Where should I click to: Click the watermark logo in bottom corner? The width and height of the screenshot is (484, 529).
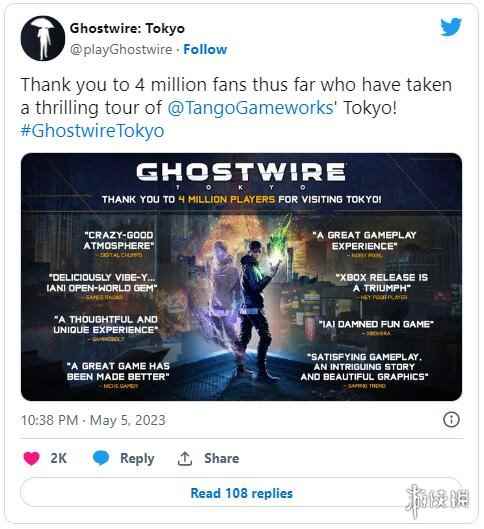click(x=438, y=499)
